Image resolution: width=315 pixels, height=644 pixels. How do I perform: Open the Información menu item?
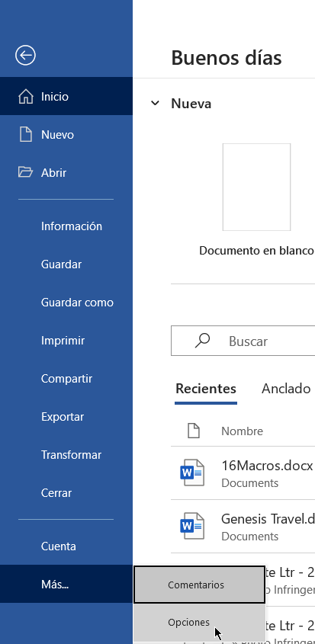(72, 226)
